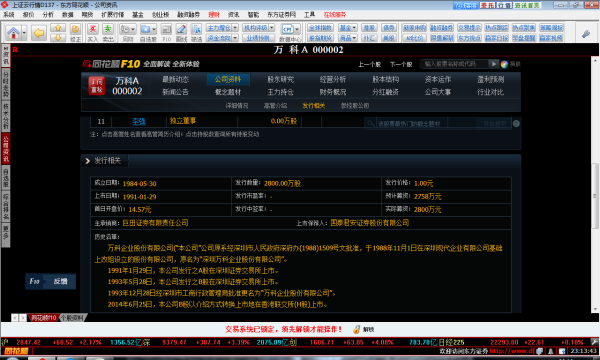Viewport: 600px width, 360px height.
Task: Expand the 商品 dropdown button
Action: 348,38
